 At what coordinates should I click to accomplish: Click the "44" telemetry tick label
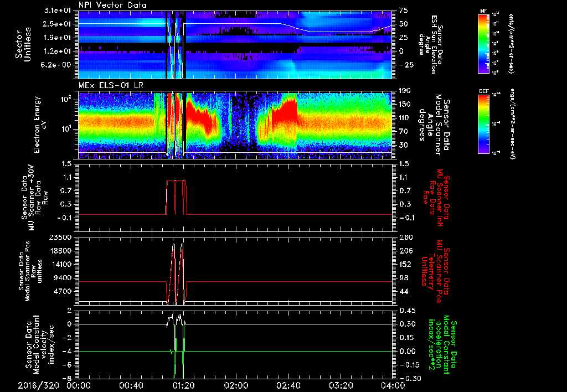[403, 291]
